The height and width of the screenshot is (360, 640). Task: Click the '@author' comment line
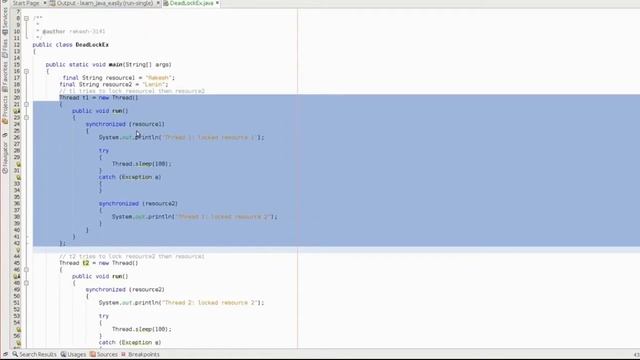(71, 31)
